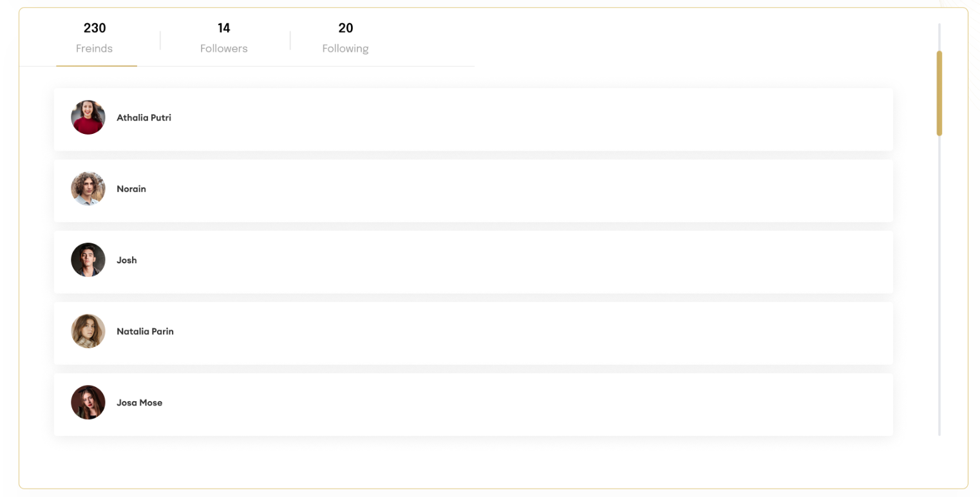The height and width of the screenshot is (497, 980).
Task: Open the Followers tab
Action: coord(224,48)
